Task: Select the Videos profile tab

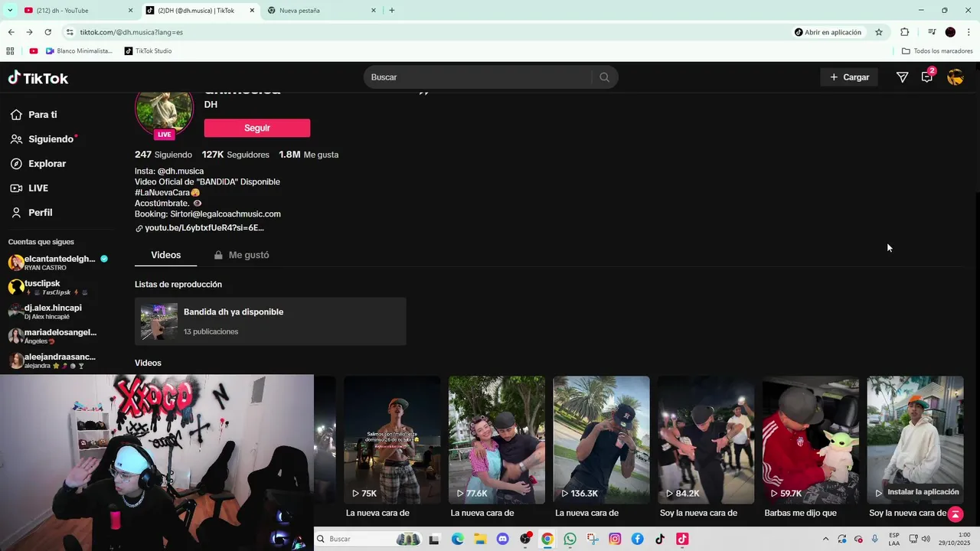Action: tap(165, 255)
